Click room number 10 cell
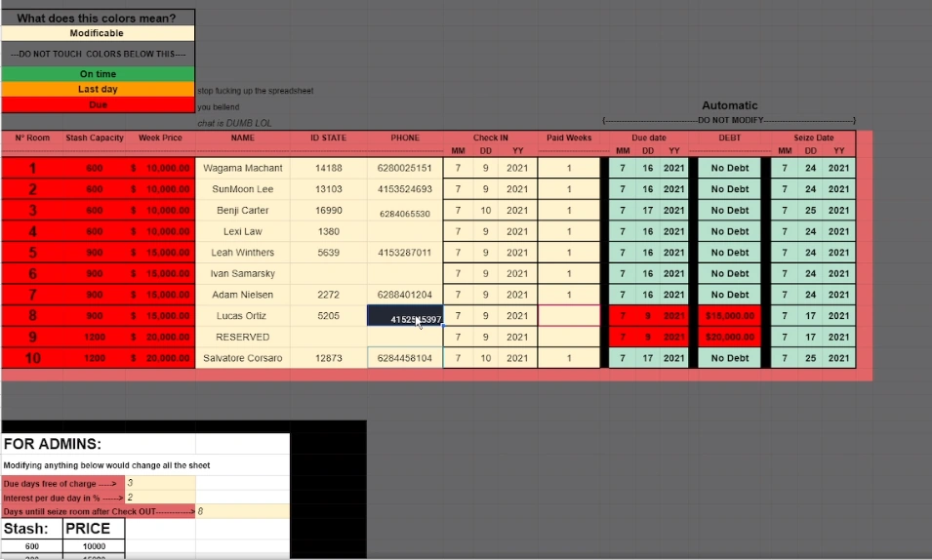This screenshot has width=932, height=560. point(32,358)
